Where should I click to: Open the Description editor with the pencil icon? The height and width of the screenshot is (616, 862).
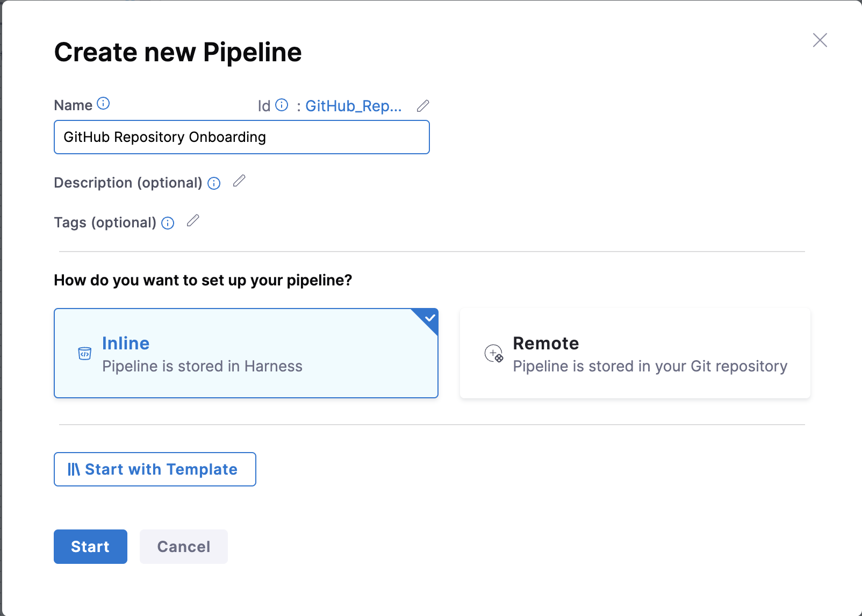239,181
